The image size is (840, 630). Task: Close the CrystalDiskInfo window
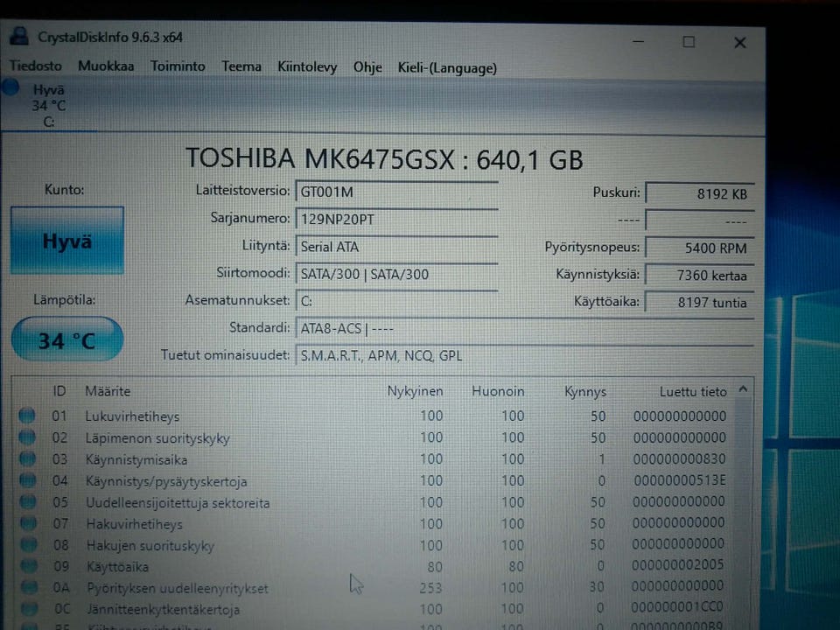pos(740,42)
